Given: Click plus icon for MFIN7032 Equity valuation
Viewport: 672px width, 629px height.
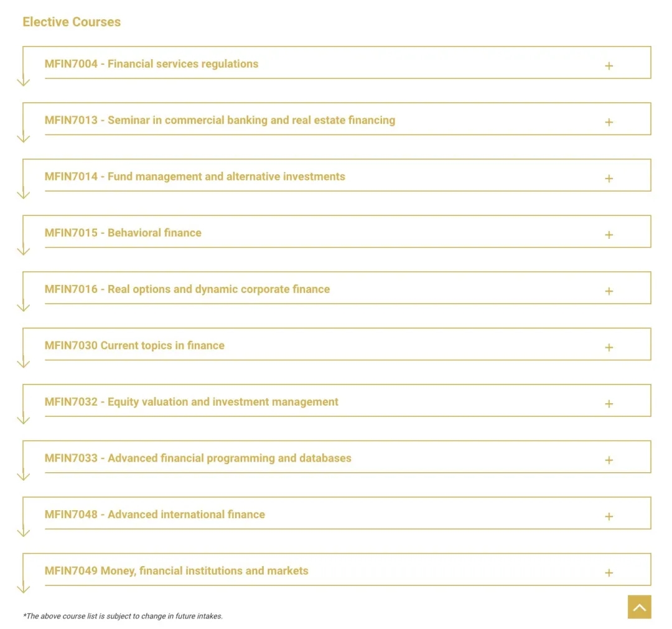Looking at the screenshot, I should point(609,404).
